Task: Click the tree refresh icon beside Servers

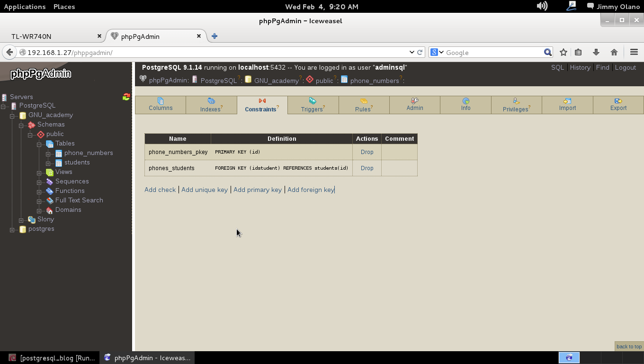Action: [126, 97]
